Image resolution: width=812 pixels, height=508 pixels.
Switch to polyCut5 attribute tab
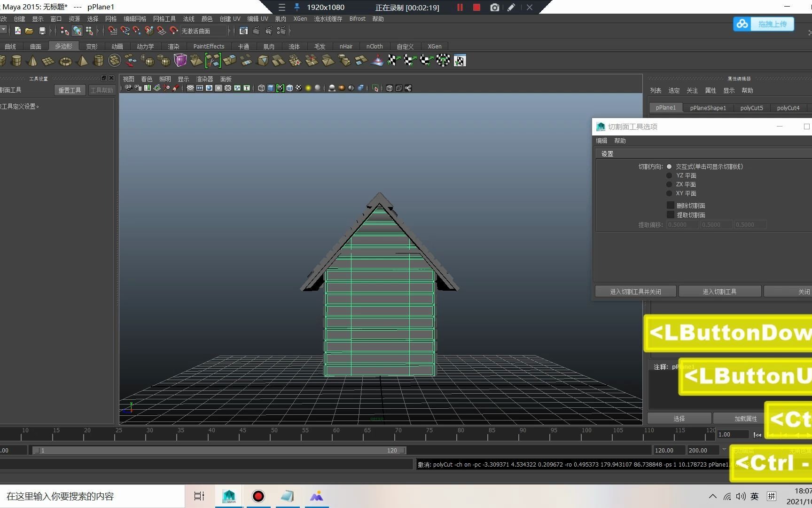[x=752, y=108]
